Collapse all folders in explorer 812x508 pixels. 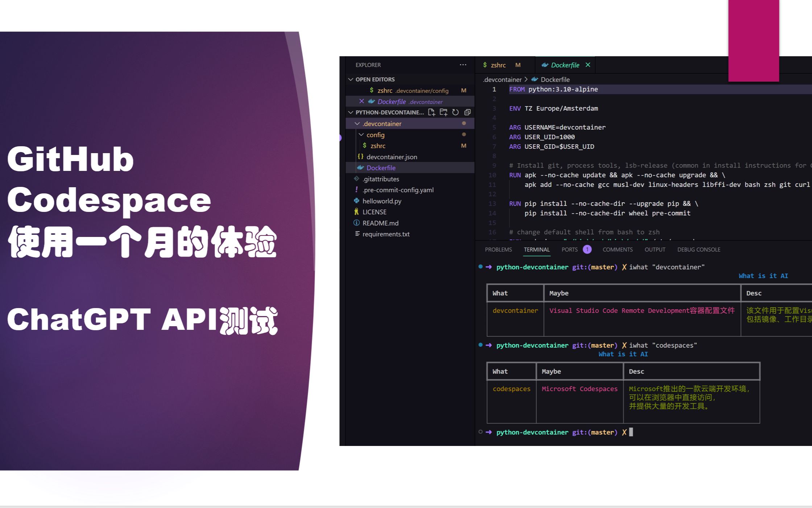pos(467,112)
